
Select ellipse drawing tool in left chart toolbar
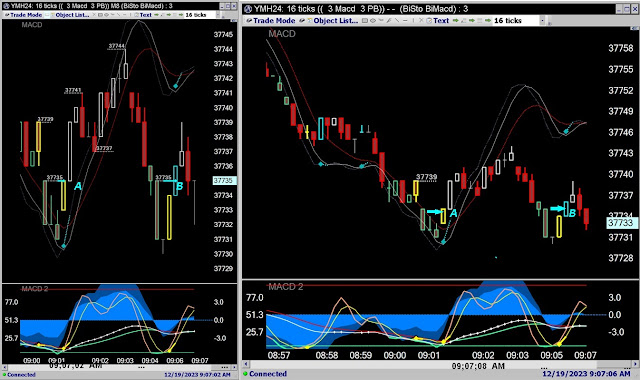[x=107, y=15]
